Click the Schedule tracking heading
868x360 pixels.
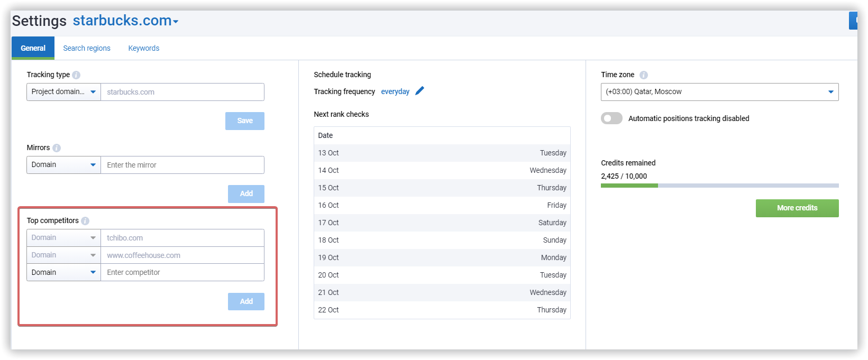point(342,75)
